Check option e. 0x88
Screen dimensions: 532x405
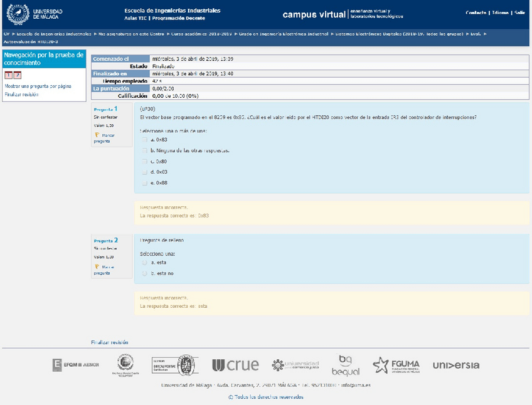click(145, 183)
